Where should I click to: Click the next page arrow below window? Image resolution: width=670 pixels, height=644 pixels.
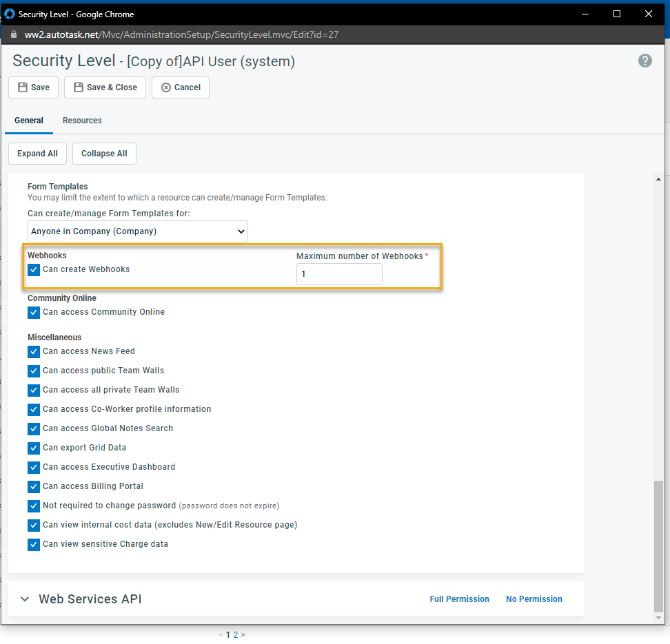243,635
